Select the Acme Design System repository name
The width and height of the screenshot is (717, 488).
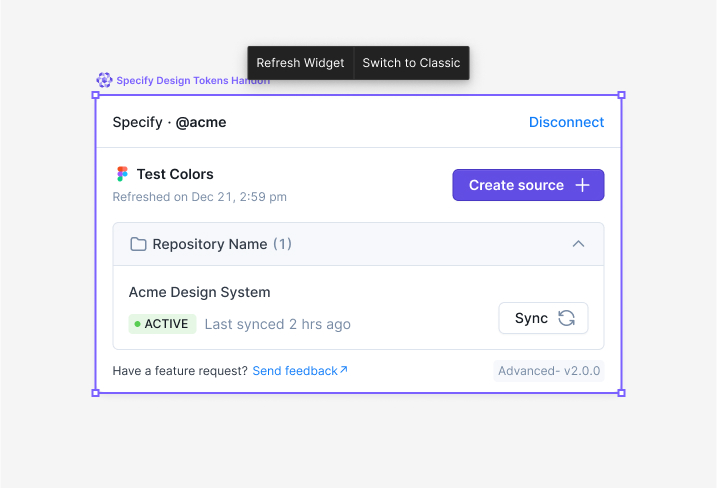point(199,292)
